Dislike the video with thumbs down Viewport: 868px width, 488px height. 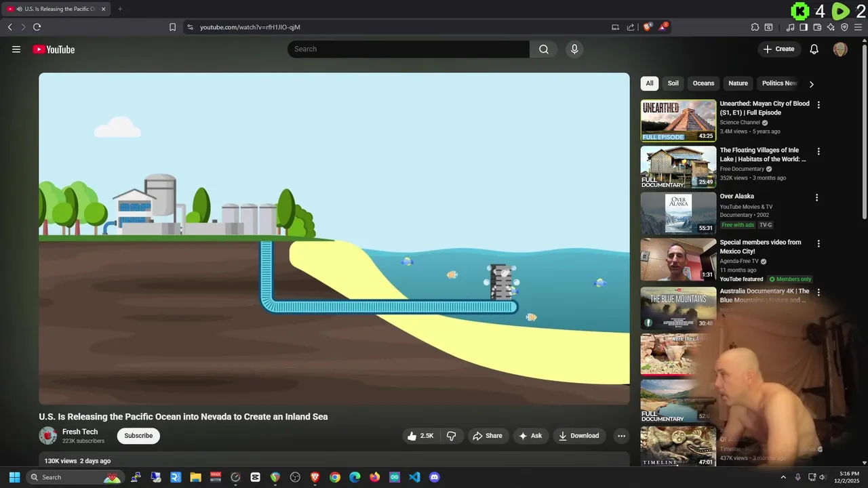[x=452, y=436]
